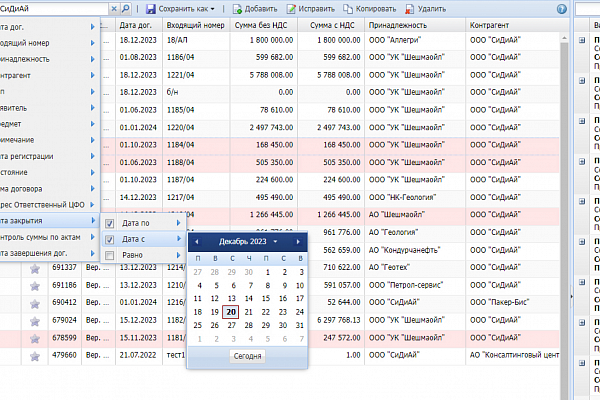This screenshot has height=400, width=600.
Task: Sort by Сумма без НДС column header
Action: [x=264, y=25]
